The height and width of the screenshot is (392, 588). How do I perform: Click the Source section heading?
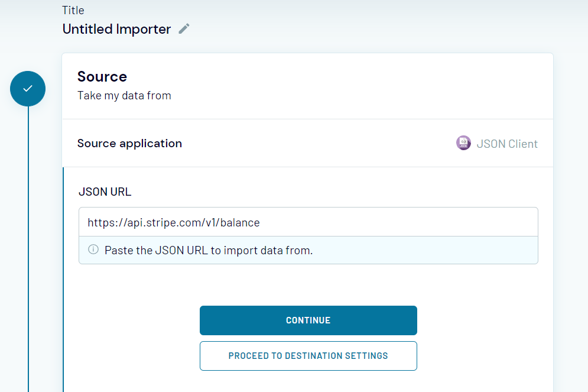(102, 76)
